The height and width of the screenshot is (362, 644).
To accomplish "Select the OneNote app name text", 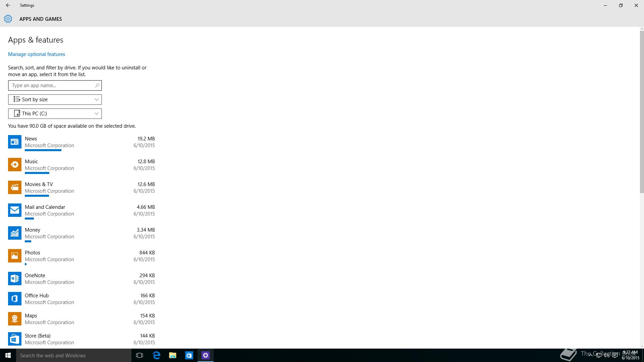I will click(35, 276).
